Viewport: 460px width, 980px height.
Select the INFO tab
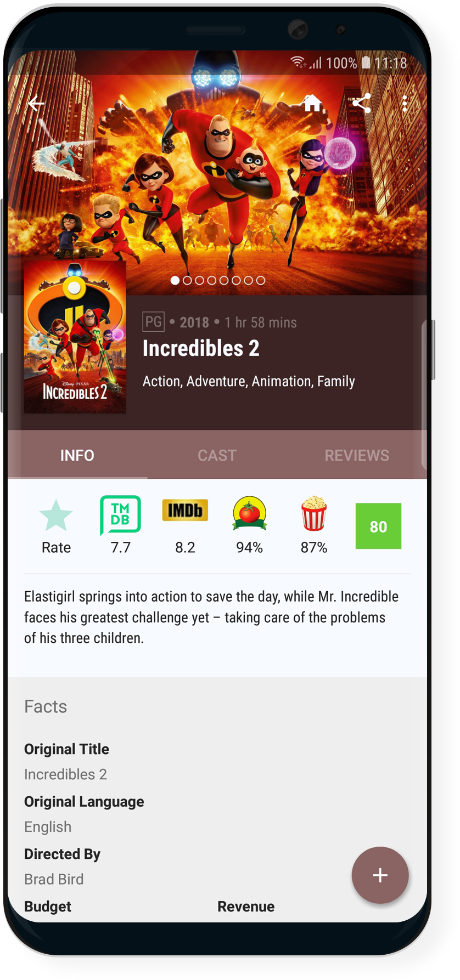(77, 455)
